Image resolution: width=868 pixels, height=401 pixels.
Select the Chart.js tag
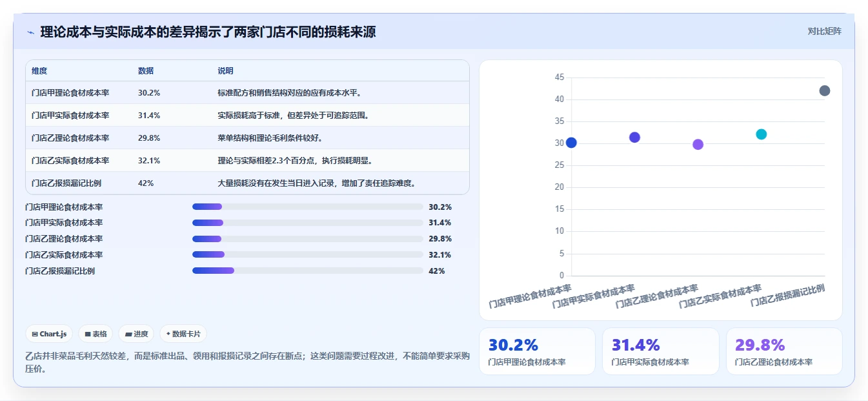click(x=49, y=334)
